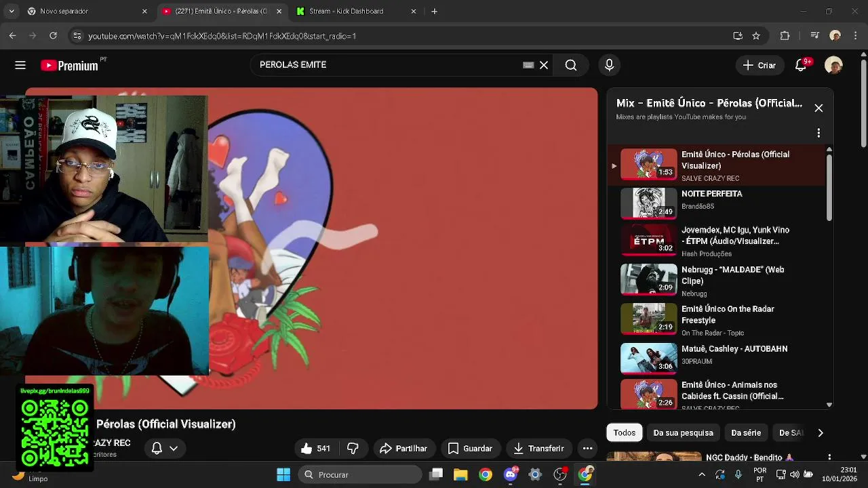Open YouTube notifications bell
Viewport: 868px width, 488px height.
click(x=802, y=65)
